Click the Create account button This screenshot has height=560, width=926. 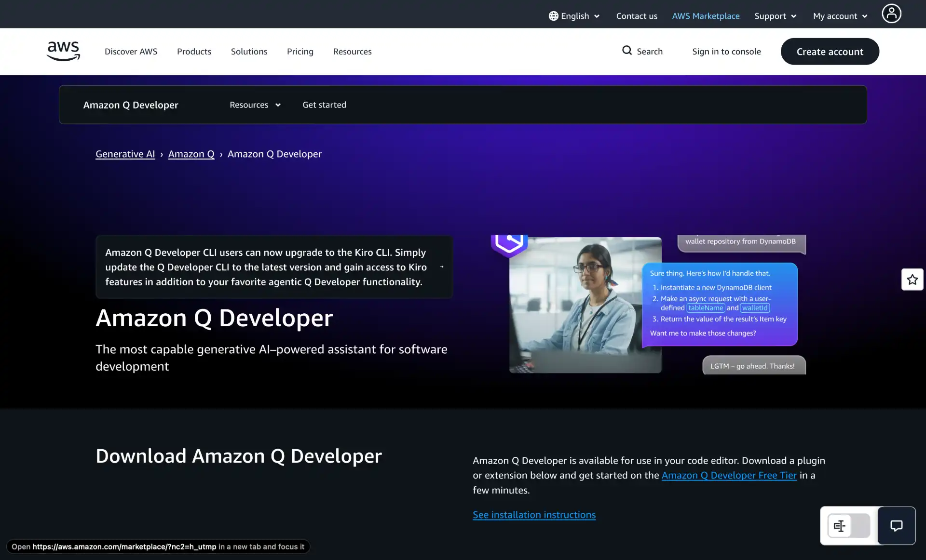tap(830, 51)
